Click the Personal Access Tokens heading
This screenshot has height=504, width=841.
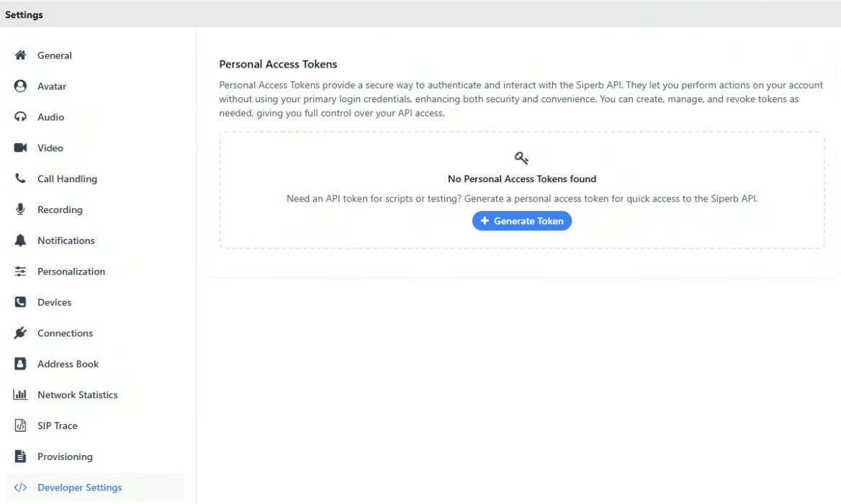pos(278,64)
